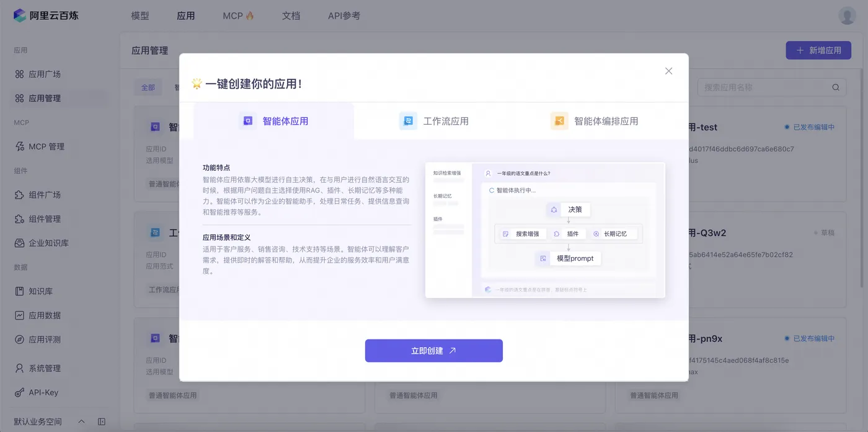The image size is (868, 432).
Task: Open the API参考 top menu
Action: pos(344,16)
